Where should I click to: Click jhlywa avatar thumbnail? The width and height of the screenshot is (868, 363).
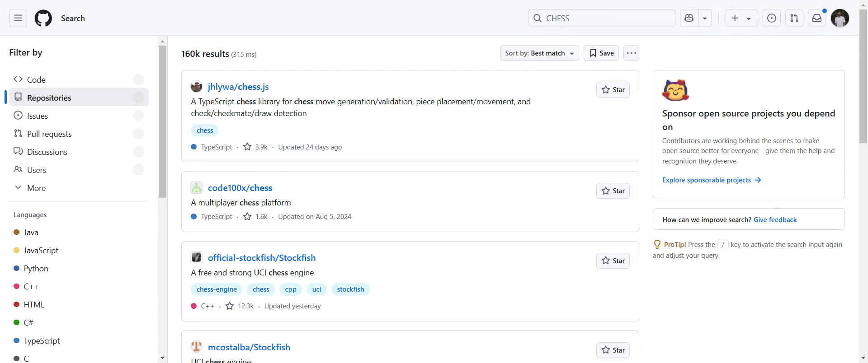click(x=196, y=87)
